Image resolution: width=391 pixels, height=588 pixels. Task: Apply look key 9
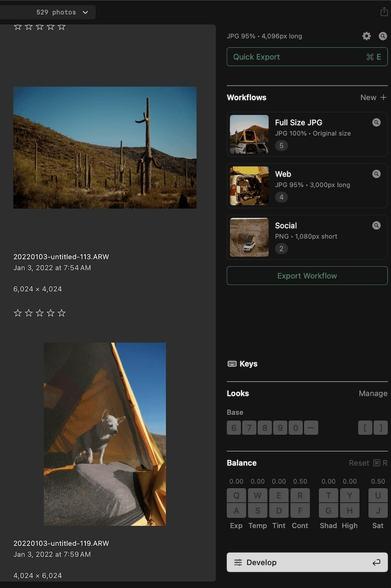(280, 428)
